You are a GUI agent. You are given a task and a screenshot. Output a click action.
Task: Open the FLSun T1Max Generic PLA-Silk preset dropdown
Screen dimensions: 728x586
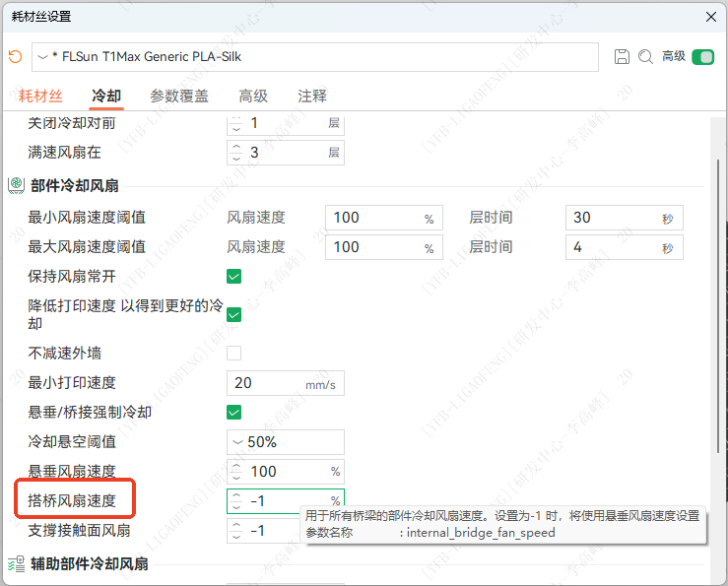tap(315, 57)
